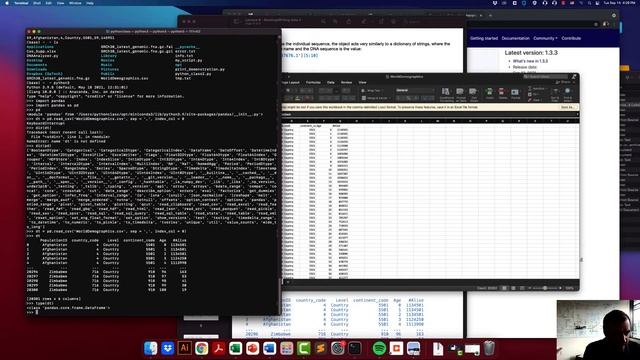Open View tab in Excel
The image size is (640, 360).
(362, 82)
